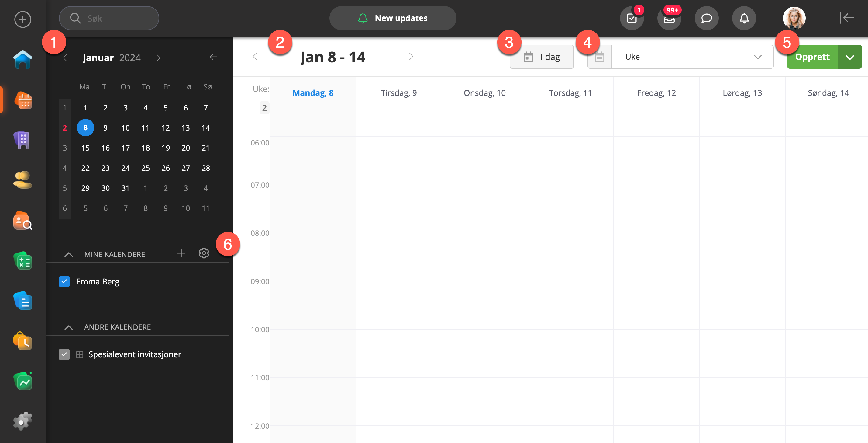Add a new calendar with plus icon
The image size is (868, 443).
181,253
